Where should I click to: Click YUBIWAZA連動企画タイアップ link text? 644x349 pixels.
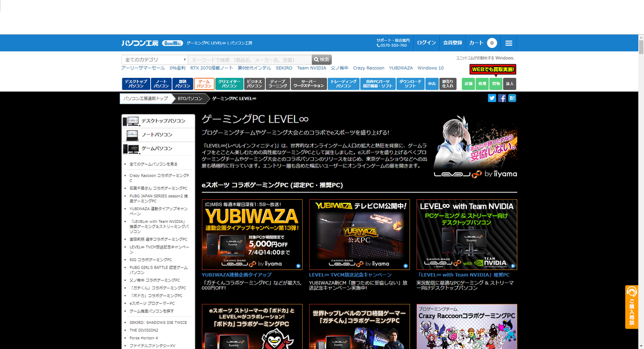click(x=237, y=274)
